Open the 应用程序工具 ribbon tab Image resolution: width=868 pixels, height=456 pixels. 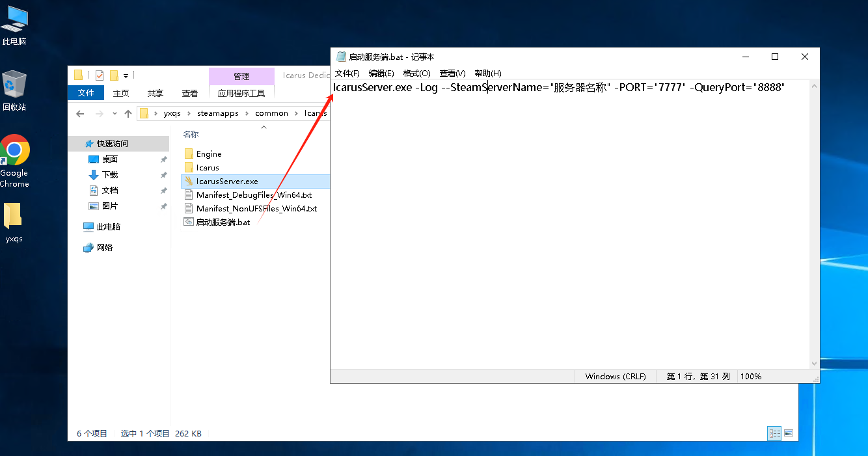point(241,93)
